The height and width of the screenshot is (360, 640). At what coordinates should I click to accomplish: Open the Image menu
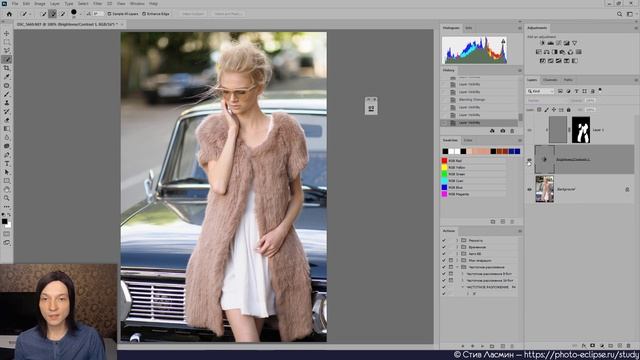[x=40, y=4]
